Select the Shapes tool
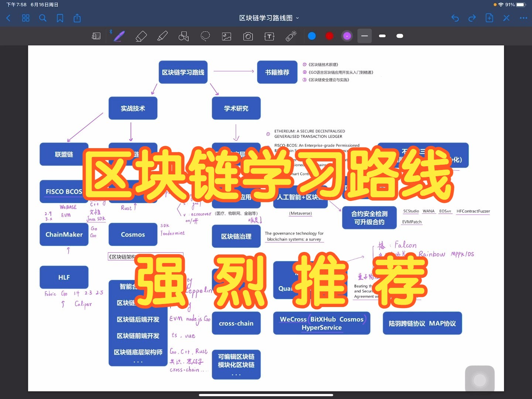Viewport: 532px width, 399px height. pyautogui.click(x=184, y=36)
